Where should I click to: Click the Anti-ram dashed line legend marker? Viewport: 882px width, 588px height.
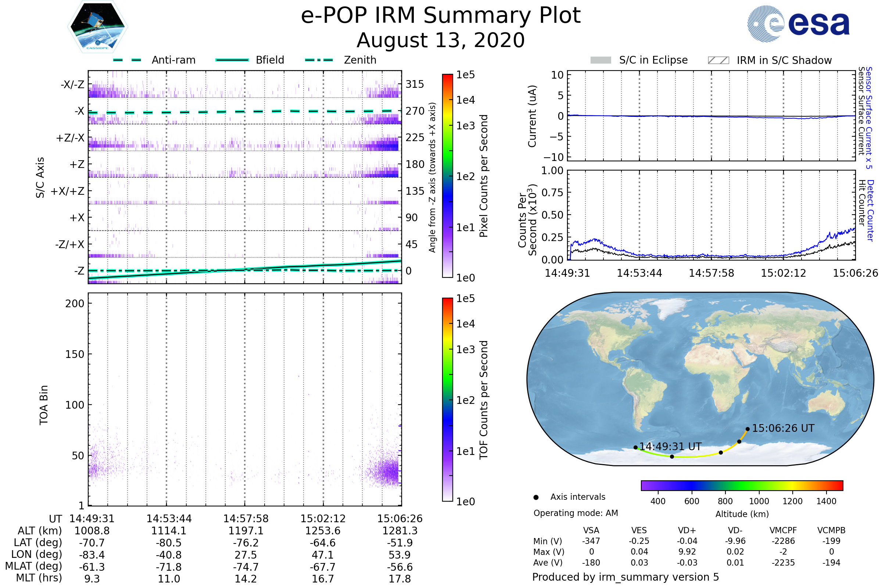tap(127, 60)
